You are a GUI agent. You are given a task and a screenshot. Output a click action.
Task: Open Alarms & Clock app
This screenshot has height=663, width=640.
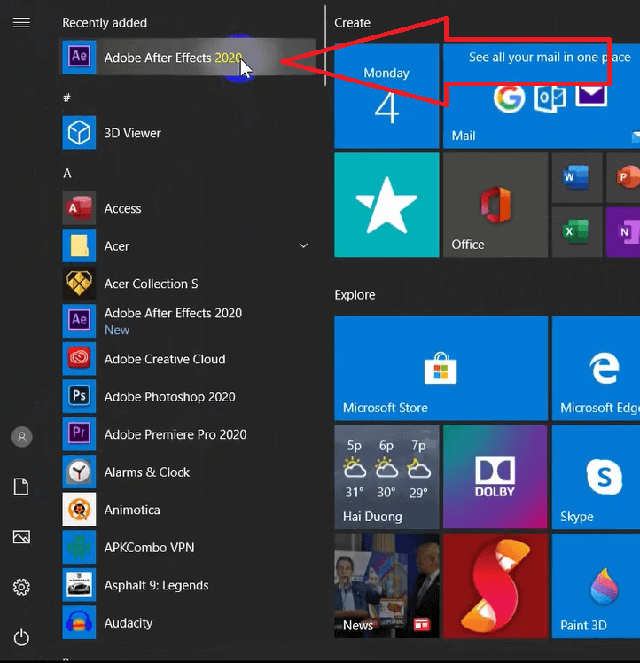pos(146,472)
